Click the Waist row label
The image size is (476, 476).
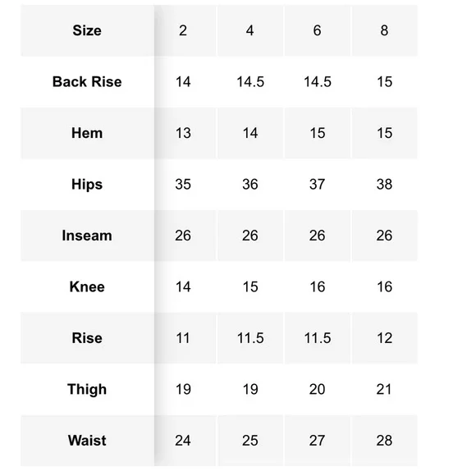pos(87,441)
